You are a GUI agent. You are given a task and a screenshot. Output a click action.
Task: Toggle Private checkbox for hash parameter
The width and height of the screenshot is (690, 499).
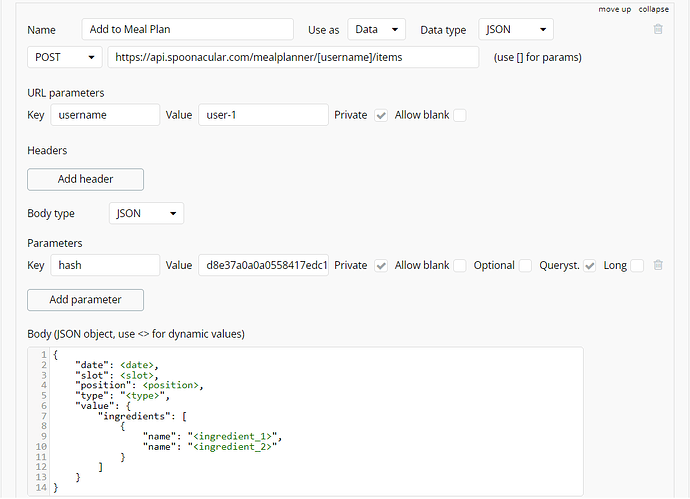point(381,266)
